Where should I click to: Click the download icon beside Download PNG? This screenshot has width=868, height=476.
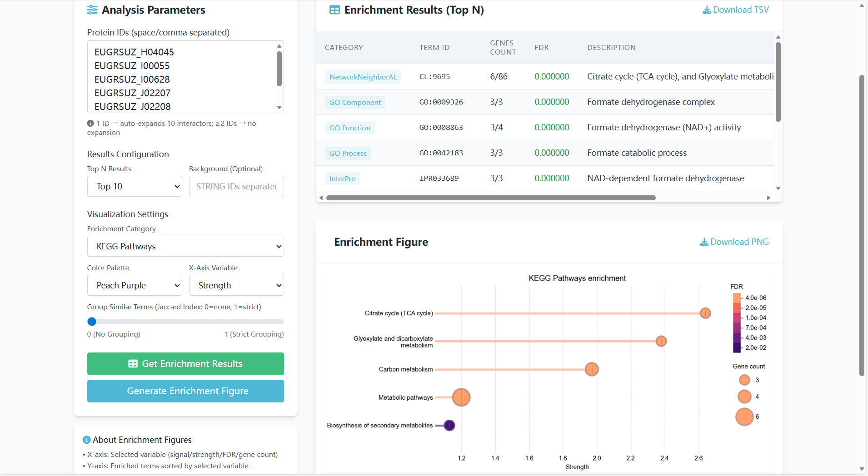pos(704,242)
